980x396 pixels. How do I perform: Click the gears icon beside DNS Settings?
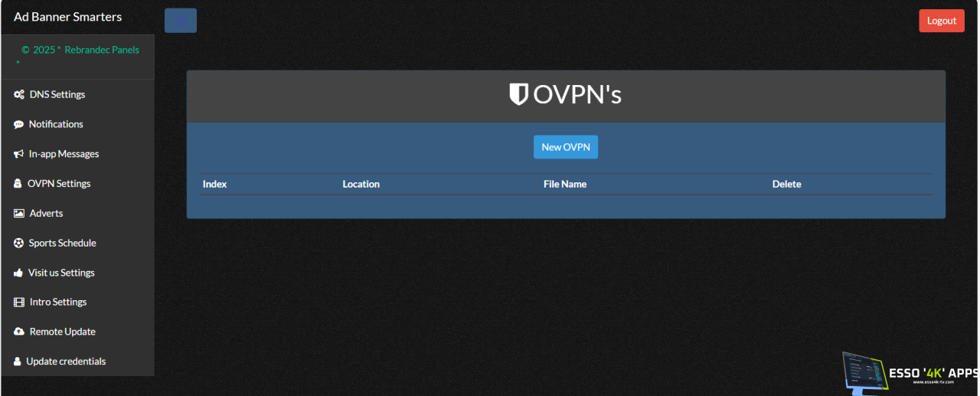(x=19, y=95)
